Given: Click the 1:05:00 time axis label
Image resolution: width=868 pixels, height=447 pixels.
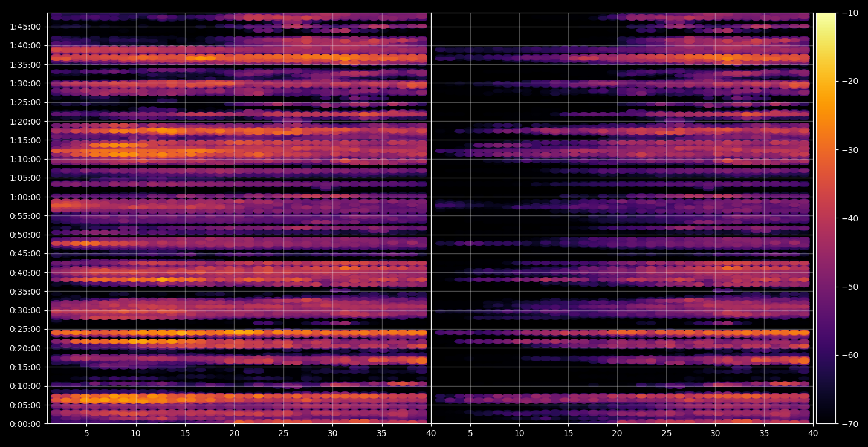Looking at the screenshot, I should [x=25, y=178].
